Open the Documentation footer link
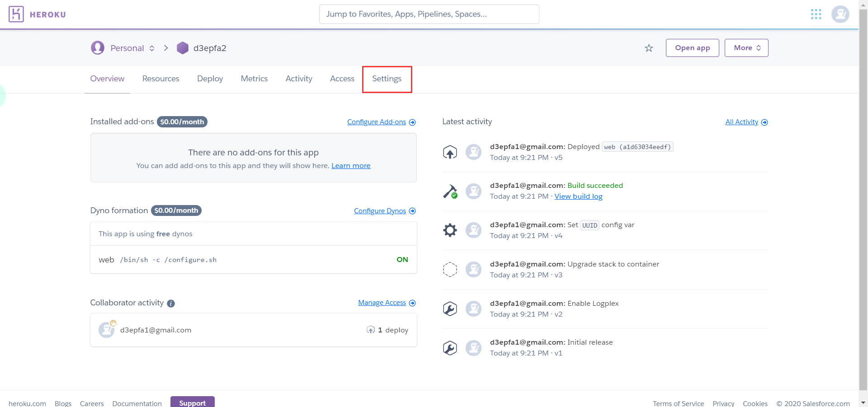 pos(137,403)
